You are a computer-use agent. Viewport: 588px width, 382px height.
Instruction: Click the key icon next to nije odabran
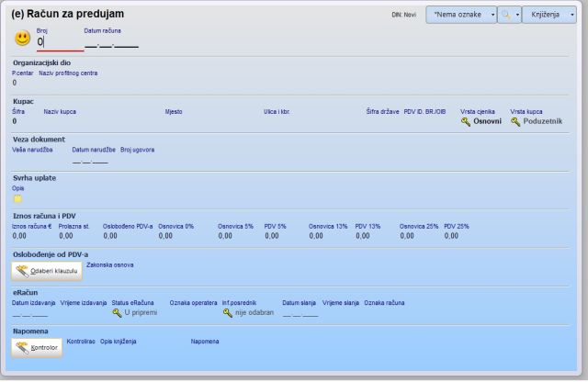(x=227, y=312)
